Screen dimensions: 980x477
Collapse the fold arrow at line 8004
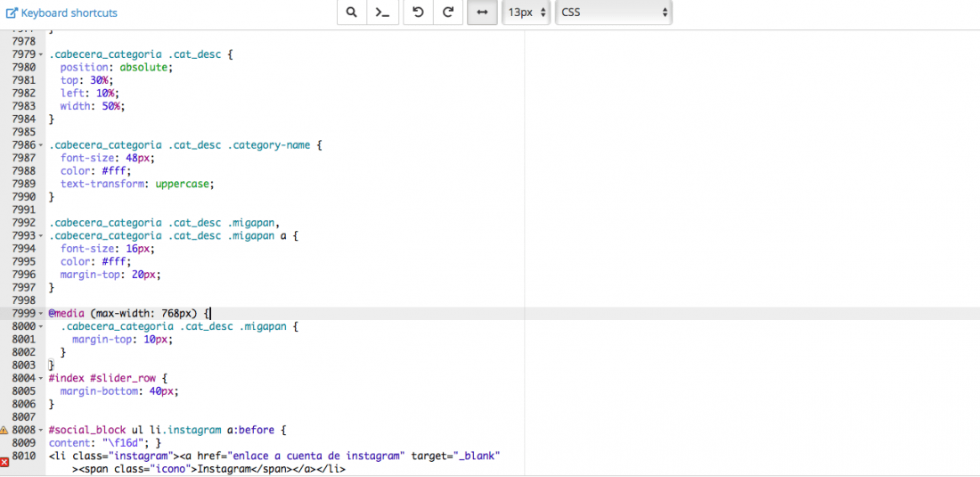pos(41,378)
